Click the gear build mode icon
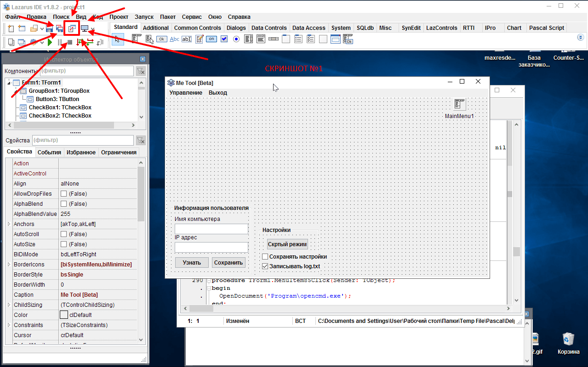 point(34,42)
